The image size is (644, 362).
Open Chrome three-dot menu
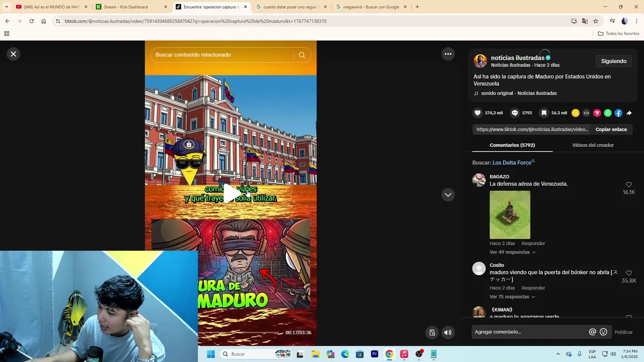click(x=637, y=21)
